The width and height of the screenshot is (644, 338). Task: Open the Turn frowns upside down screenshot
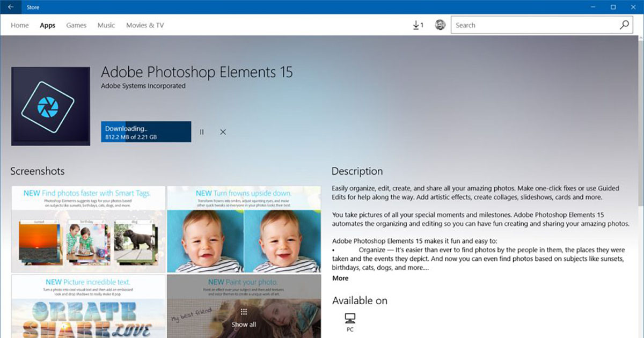point(244,229)
